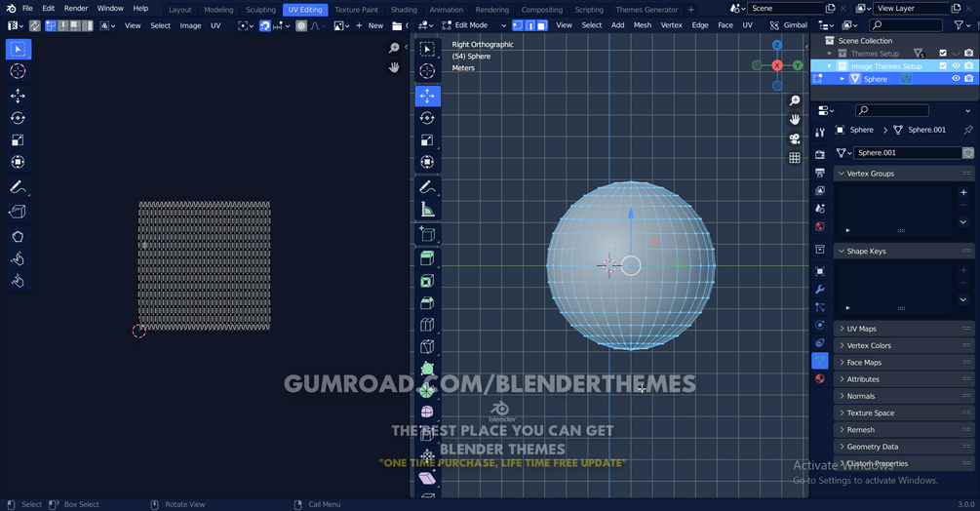Select the Loop Cut tool

(x=427, y=325)
